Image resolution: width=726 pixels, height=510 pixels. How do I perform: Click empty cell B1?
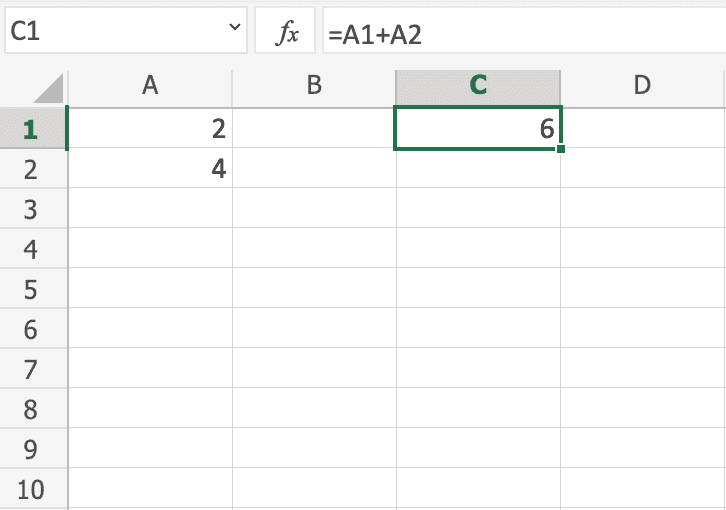tap(314, 129)
